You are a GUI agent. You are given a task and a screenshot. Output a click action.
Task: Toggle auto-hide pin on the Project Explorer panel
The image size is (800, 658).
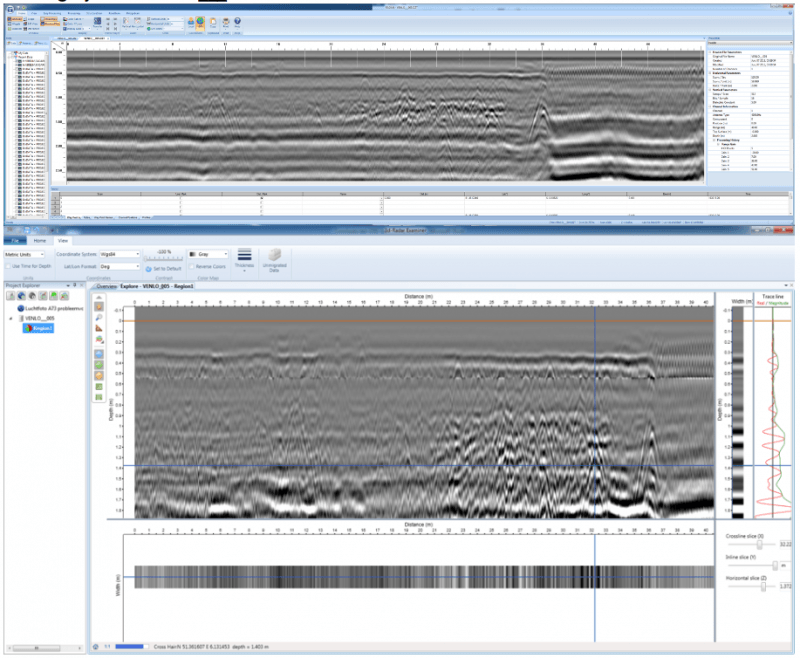(75, 285)
